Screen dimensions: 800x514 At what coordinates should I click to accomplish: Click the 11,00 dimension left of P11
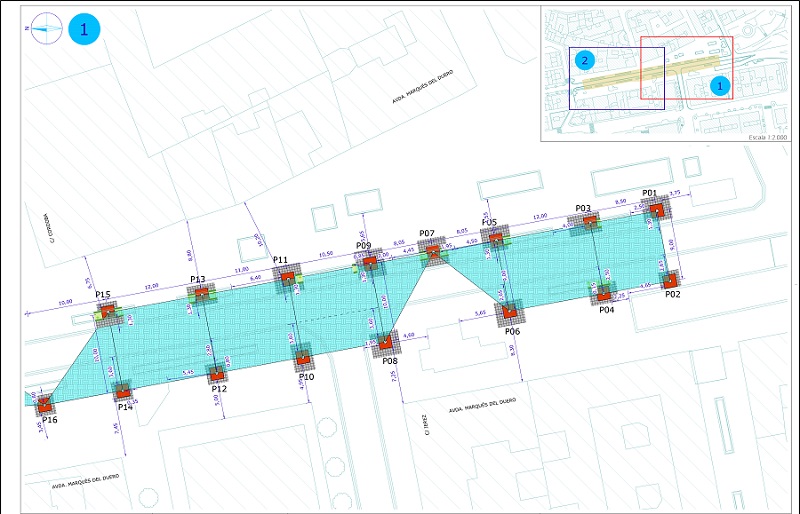[x=241, y=270]
